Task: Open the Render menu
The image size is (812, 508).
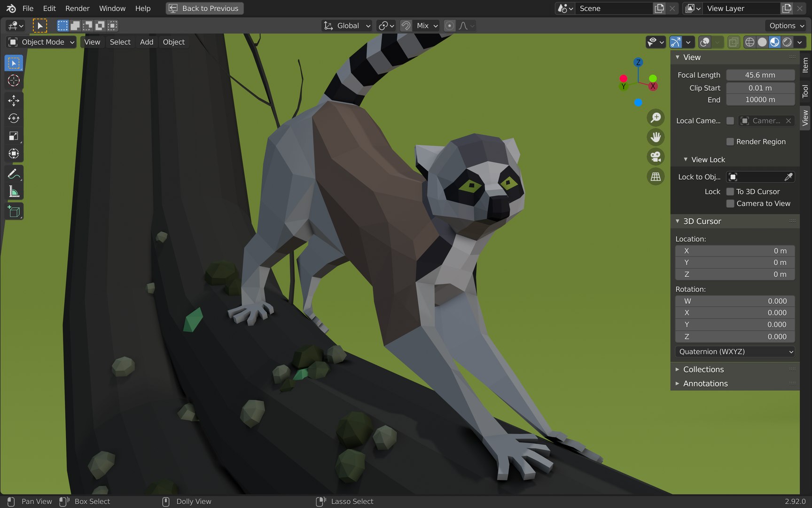Action: pyautogui.click(x=78, y=8)
